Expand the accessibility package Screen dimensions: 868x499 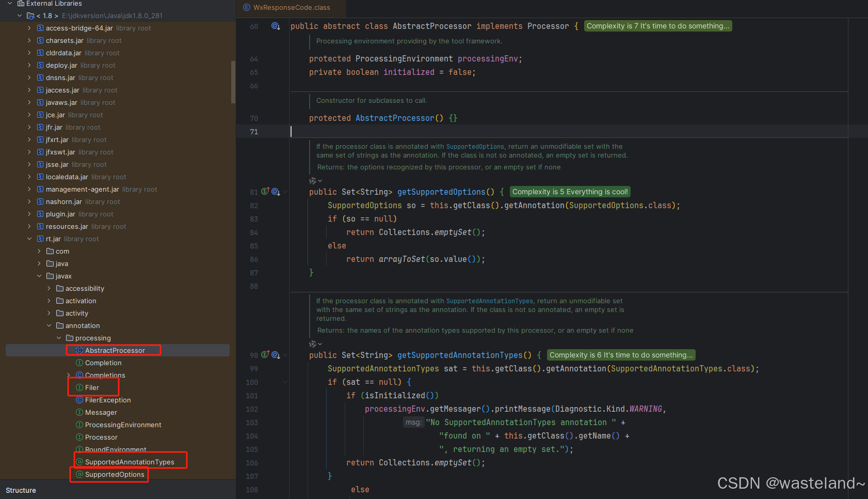click(x=49, y=289)
